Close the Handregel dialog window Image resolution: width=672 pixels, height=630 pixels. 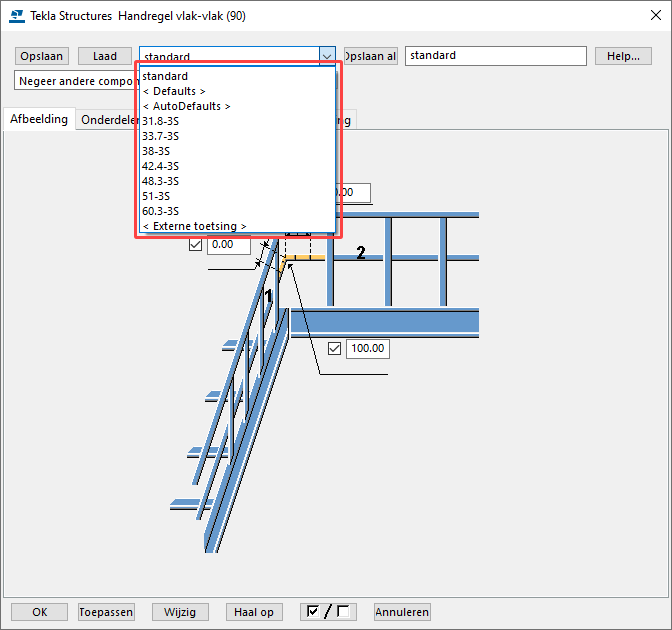point(655,15)
